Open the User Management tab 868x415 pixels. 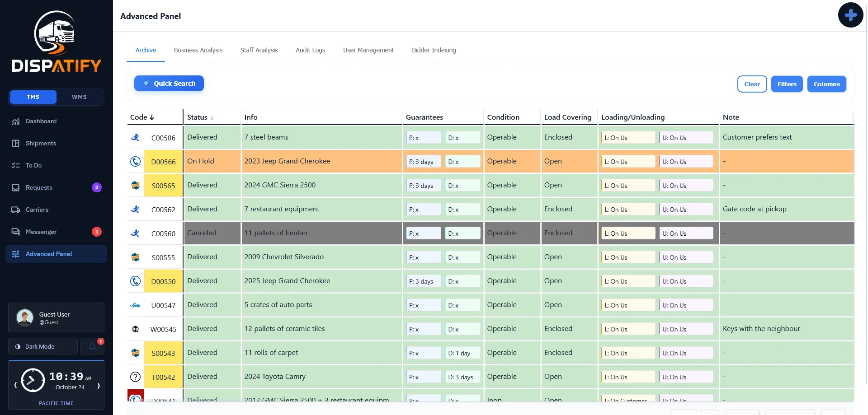click(x=368, y=50)
